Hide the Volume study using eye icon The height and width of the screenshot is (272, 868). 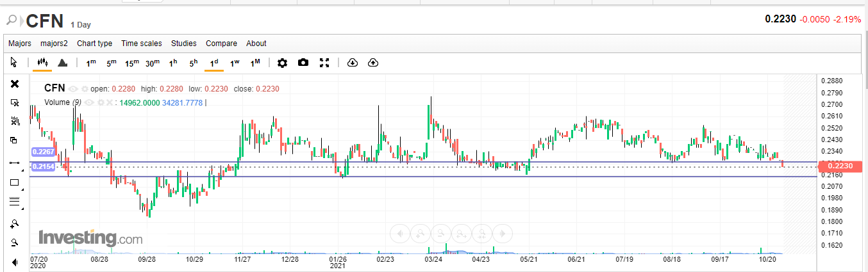pyautogui.click(x=89, y=102)
